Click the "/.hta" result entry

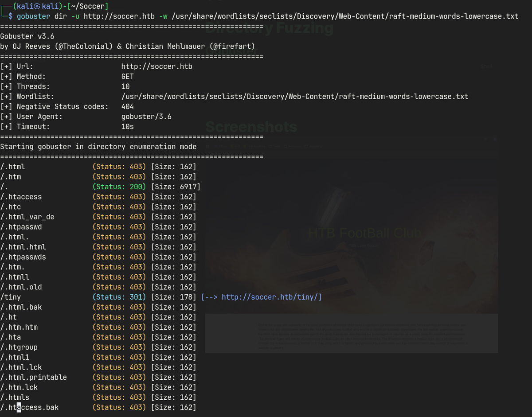coord(11,337)
